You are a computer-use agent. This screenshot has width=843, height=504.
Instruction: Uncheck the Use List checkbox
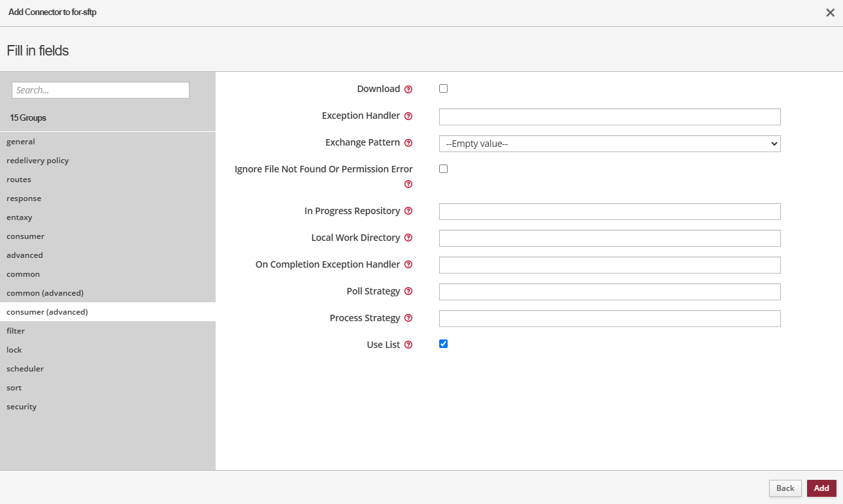click(444, 344)
